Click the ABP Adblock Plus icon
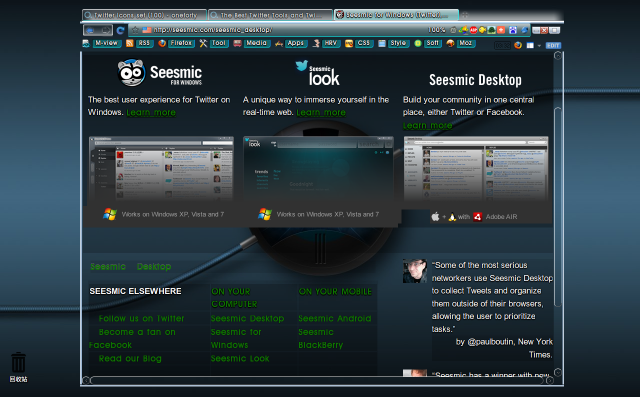The width and height of the screenshot is (640, 397). [x=473, y=30]
